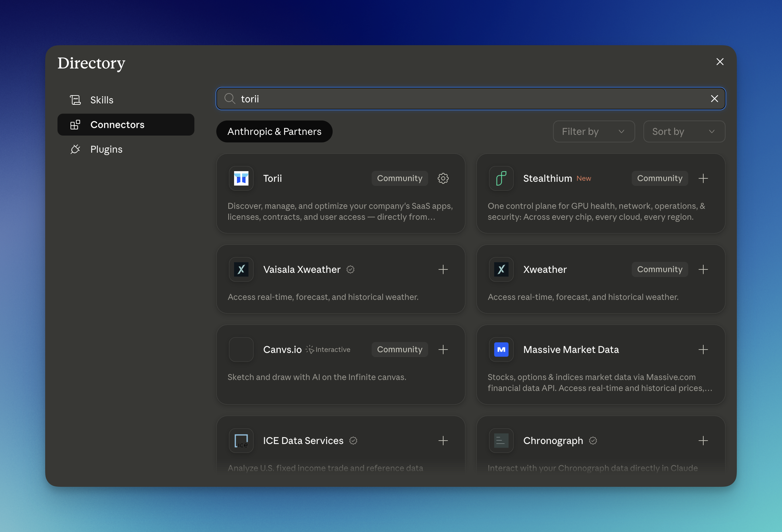
Task: Go to the Plugins section
Action: click(126, 149)
